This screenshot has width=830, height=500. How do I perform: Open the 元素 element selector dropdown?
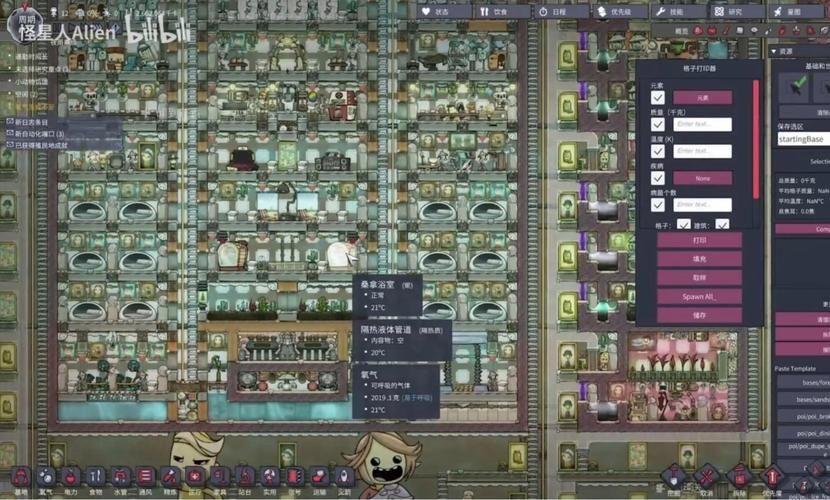pyautogui.click(x=702, y=97)
